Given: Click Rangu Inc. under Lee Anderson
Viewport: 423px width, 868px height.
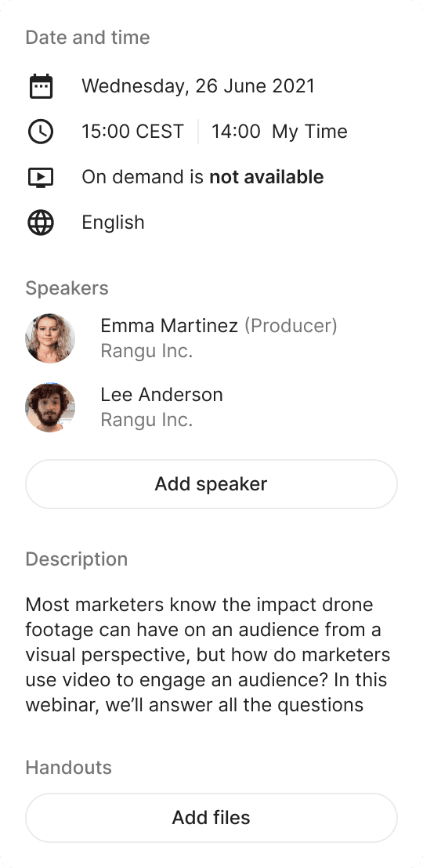Looking at the screenshot, I should pos(146,420).
